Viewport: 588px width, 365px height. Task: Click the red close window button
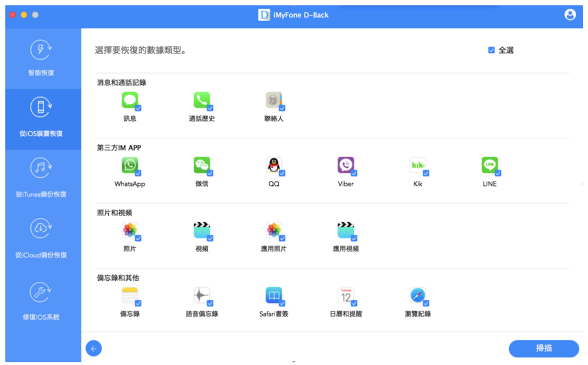click(x=12, y=15)
